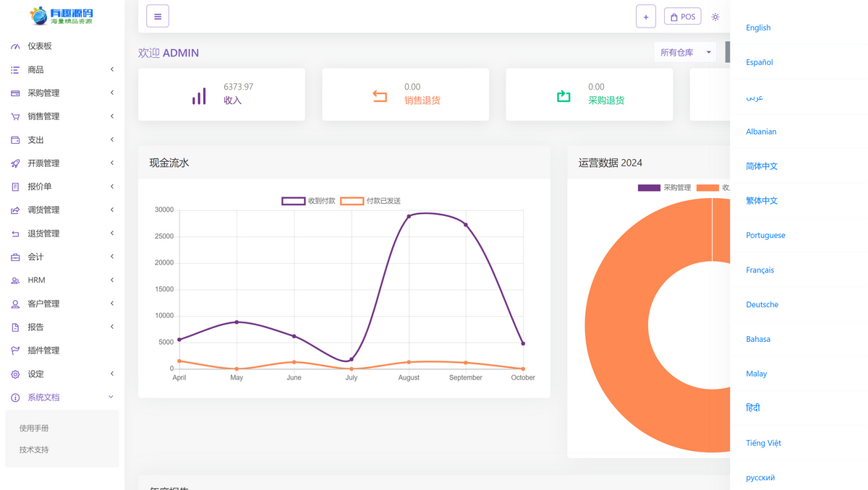Click the shopping cart icon for sales management
This screenshot has width=868, height=490.
point(15,116)
